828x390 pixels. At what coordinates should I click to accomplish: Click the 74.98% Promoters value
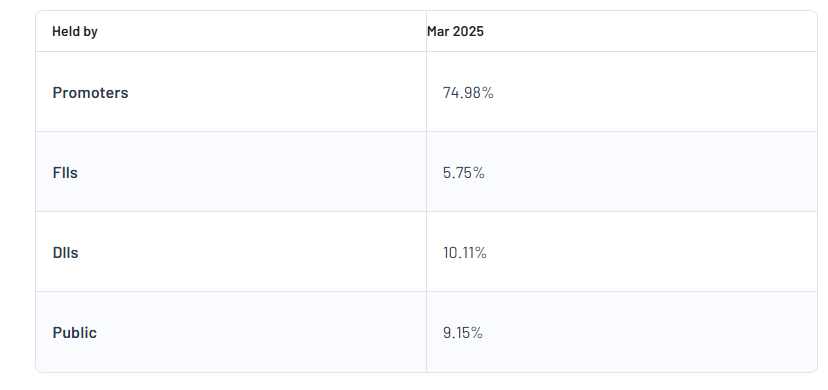[x=468, y=92]
